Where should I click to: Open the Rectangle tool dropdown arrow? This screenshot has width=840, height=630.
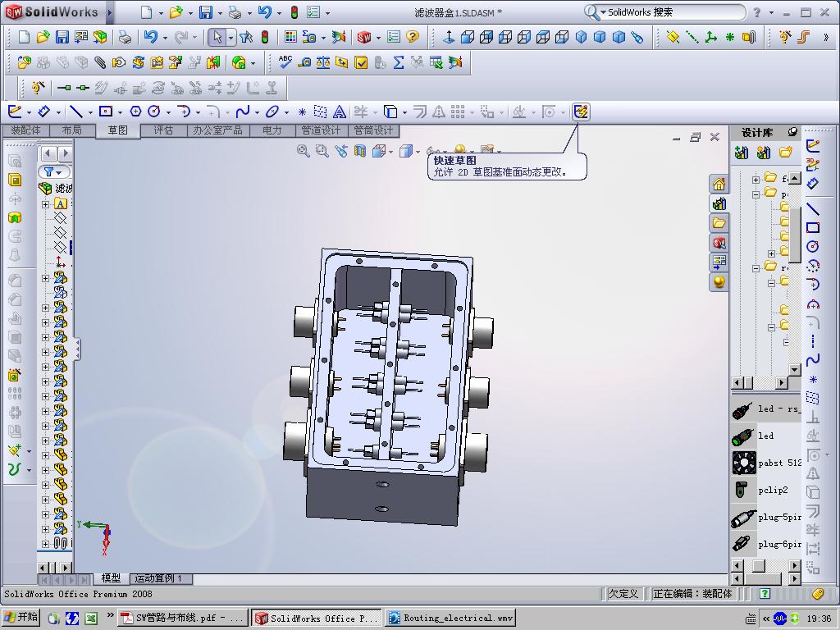click(x=120, y=112)
